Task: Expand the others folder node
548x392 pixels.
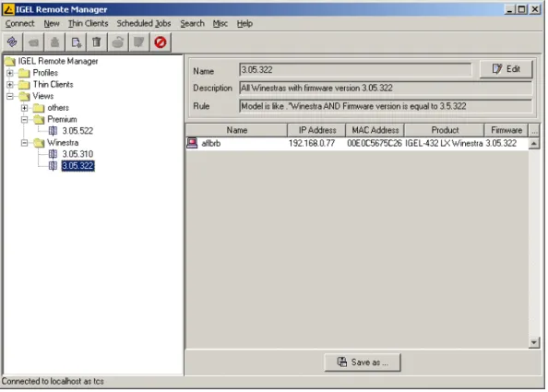Action: pyautogui.click(x=24, y=108)
